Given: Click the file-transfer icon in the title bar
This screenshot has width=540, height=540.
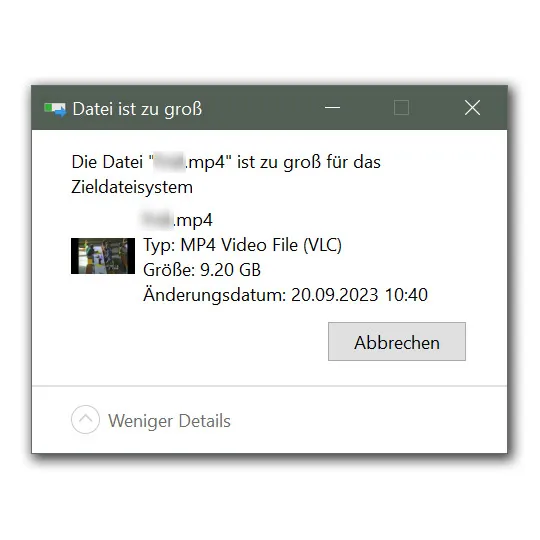Looking at the screenshot, I should [x=55, y=109].
